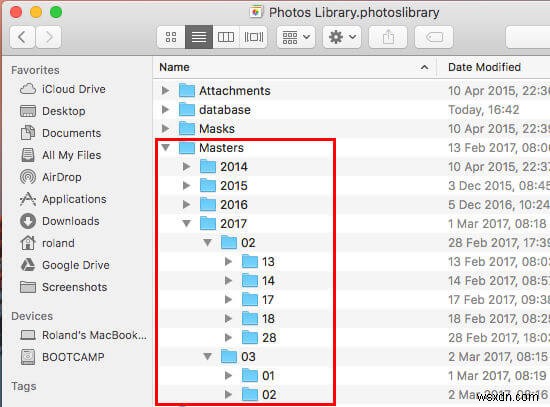Select the 2017 folder icon
The image size is (550, 407).
[208, 223]
